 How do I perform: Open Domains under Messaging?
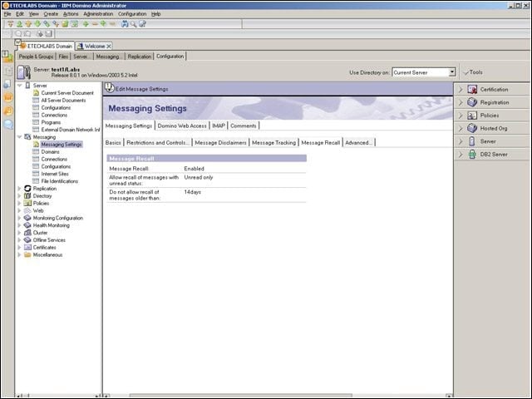tap(50, 151)
